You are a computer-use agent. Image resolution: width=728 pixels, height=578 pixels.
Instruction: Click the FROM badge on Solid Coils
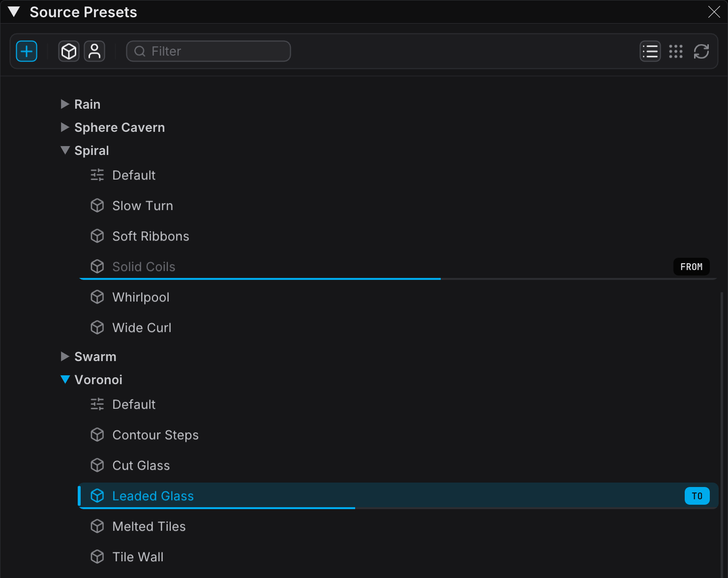pyautogui.click(x=691, y=267)
